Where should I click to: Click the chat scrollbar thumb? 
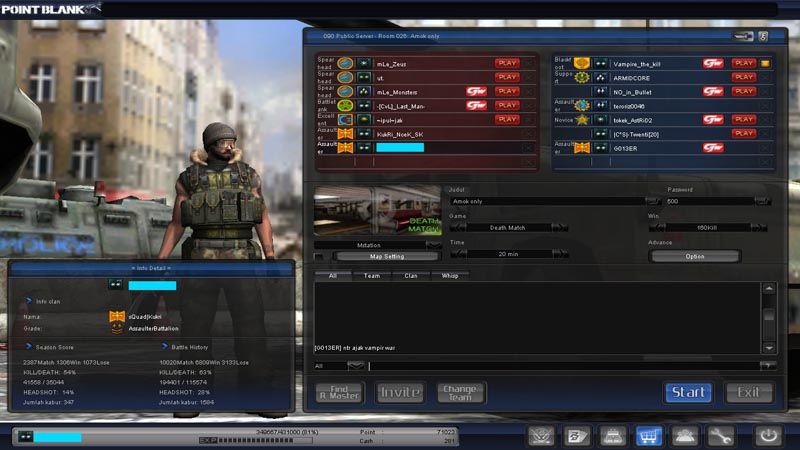click(769, 315)
